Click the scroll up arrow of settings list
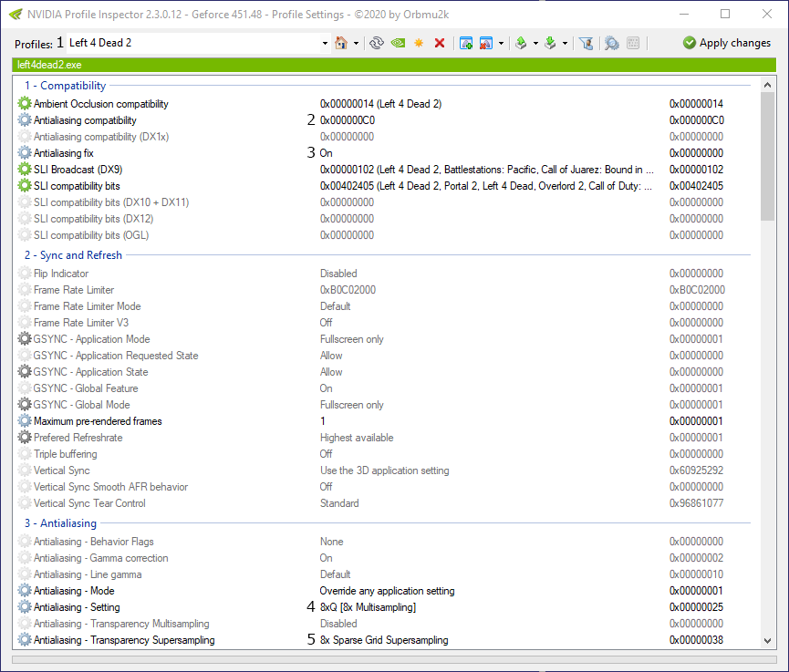The image size is (789, 672). tap(767, 85)
